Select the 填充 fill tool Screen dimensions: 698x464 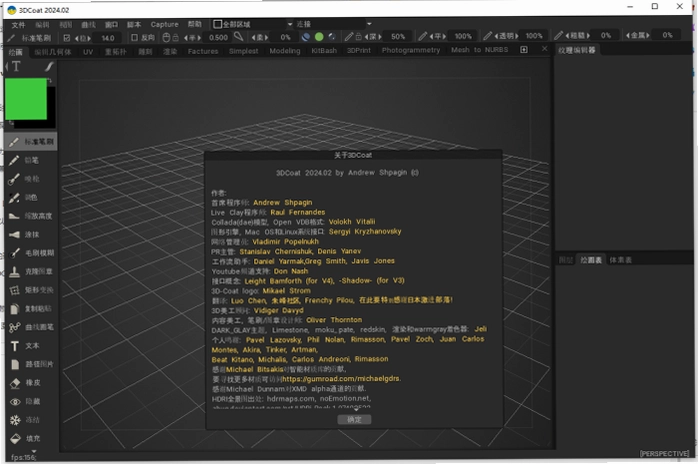pos(31,439)
